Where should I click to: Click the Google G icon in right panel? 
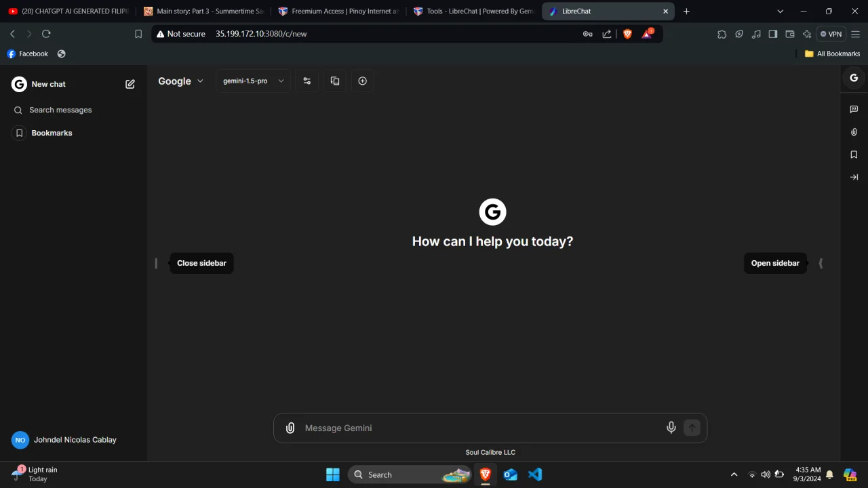tap(854, 78)
